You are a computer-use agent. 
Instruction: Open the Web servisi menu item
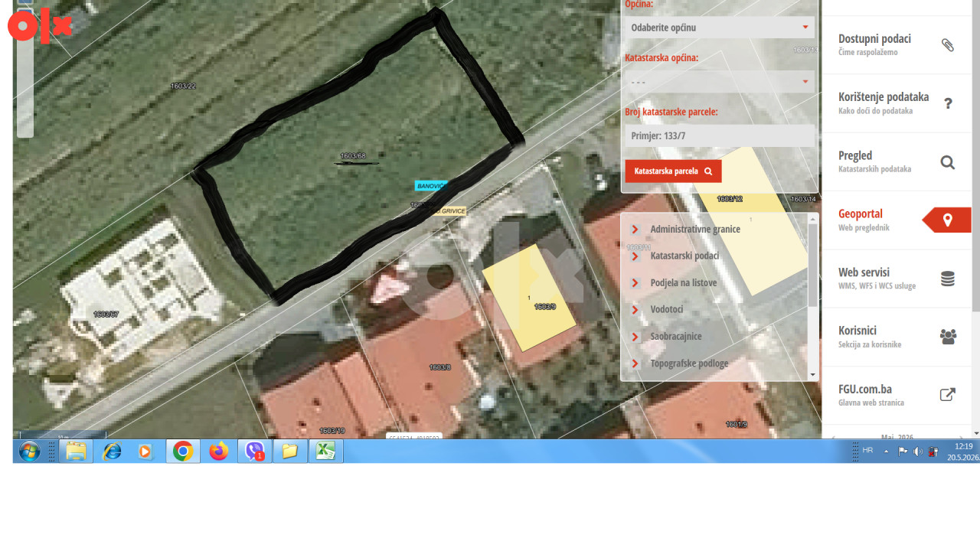897,279
